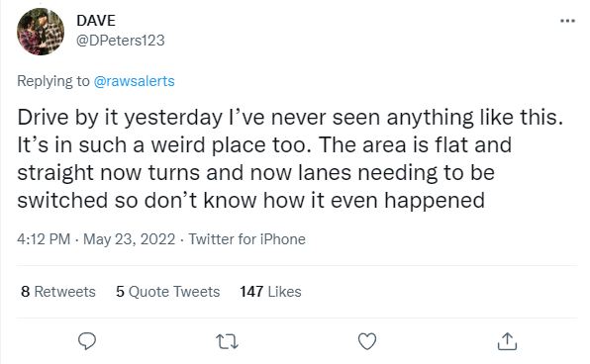Image resolution: width=590 pixels, height=364 pixels.
Task: Visit the @DPeters123 handle
Action: 121,41
